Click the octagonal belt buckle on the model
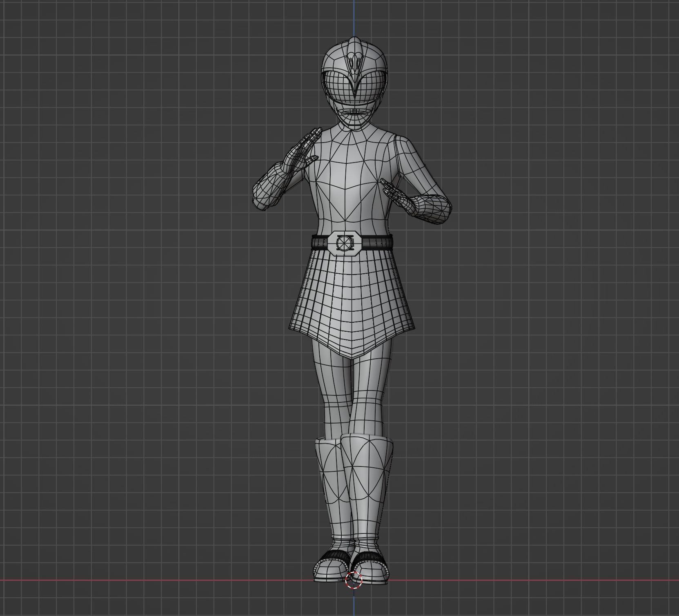The width and height of the screenshot is (679, 616). pos(344,243)
